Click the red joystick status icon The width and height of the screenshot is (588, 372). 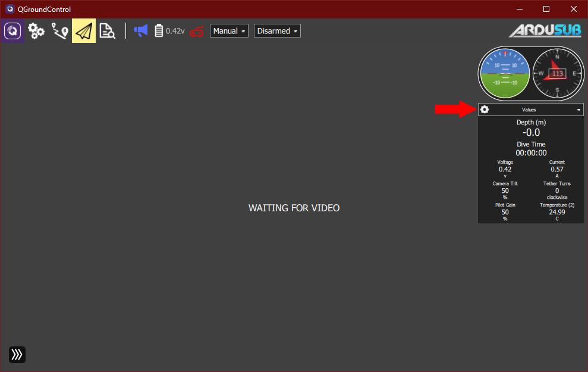tap(197, 32)
